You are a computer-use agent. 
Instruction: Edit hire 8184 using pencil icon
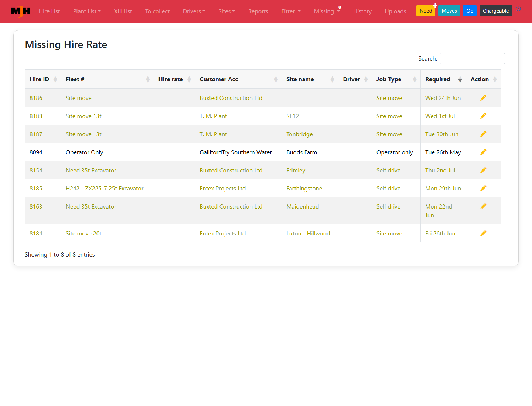(x=483, y=233)
